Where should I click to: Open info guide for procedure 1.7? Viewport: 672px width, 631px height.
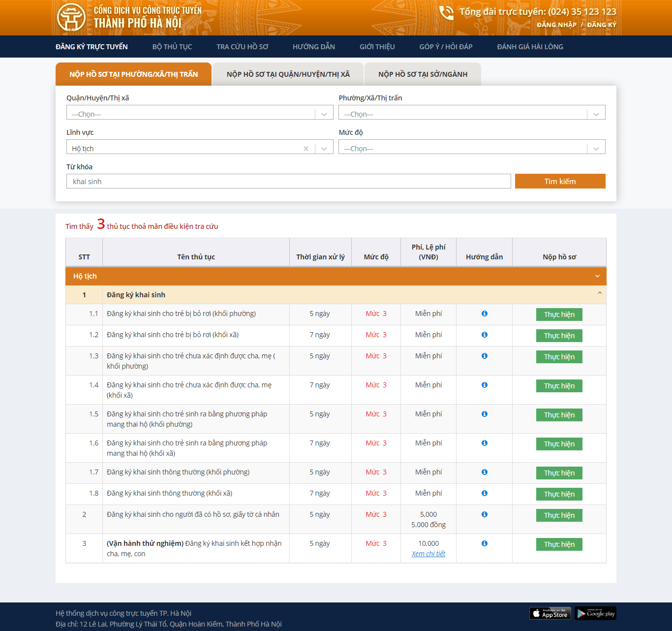tap(485, 472)
